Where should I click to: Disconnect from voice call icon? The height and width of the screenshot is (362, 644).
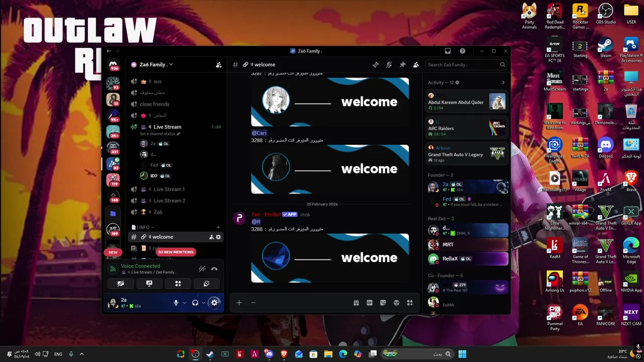[214, 269]
